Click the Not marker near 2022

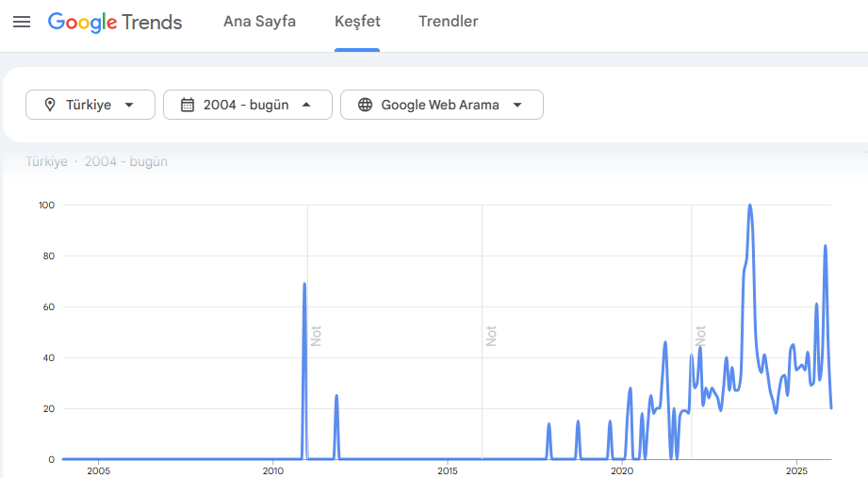pos(700,336)
